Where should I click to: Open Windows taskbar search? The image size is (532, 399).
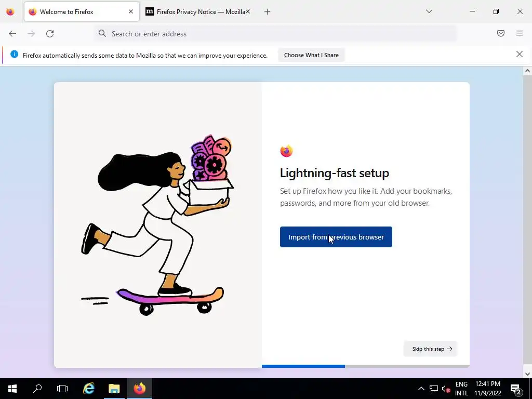[37, 389]
